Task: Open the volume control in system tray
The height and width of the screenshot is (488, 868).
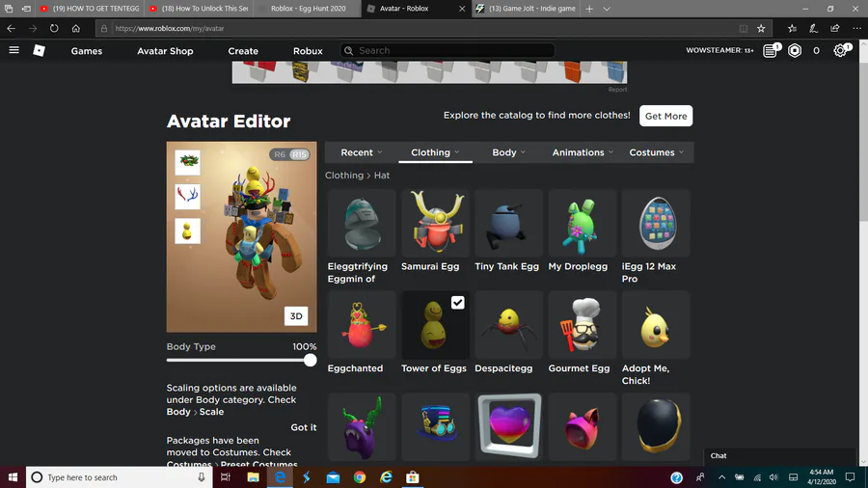Action: tap(773, 477)
